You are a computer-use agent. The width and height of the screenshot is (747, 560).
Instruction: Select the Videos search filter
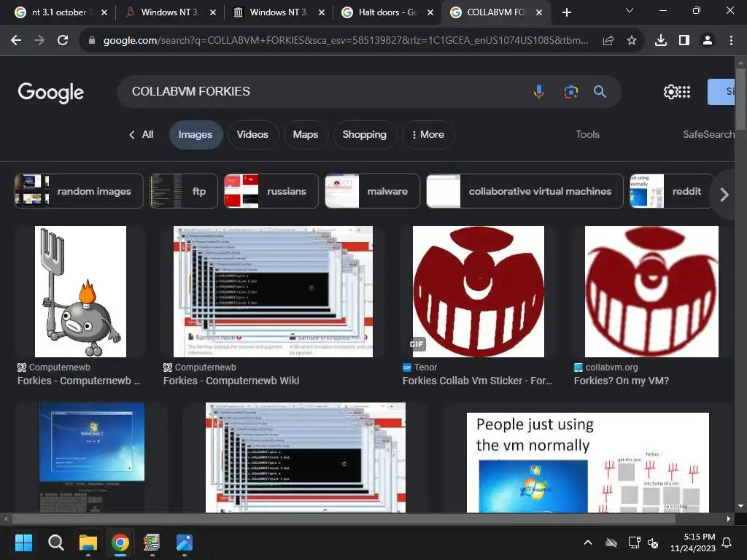(x=252, y=135)
